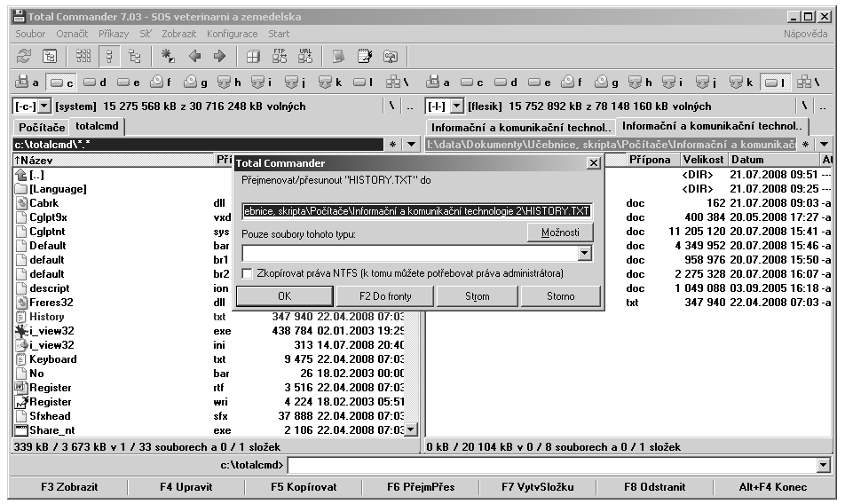
Task: Cancel the dialog with Storno
Action: [560, 296]
